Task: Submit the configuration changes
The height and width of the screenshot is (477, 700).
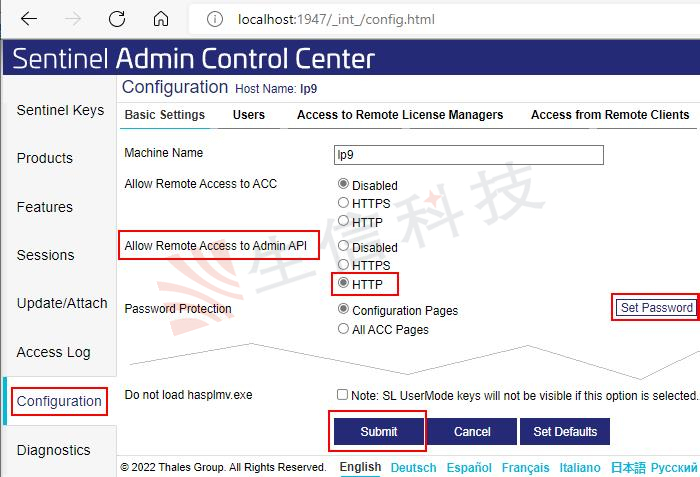Action: coord(379,431)
